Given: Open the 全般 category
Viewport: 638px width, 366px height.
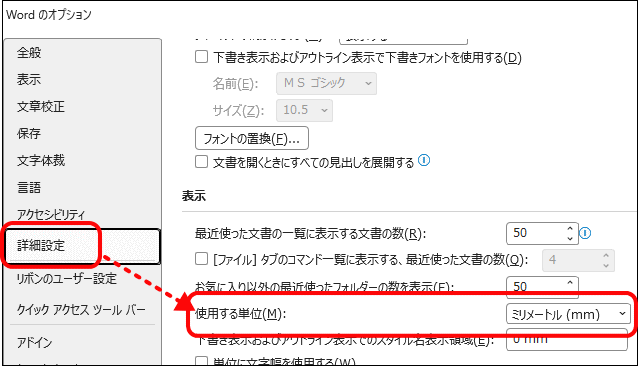Looking at the screenshot, I should click(29, 52).
